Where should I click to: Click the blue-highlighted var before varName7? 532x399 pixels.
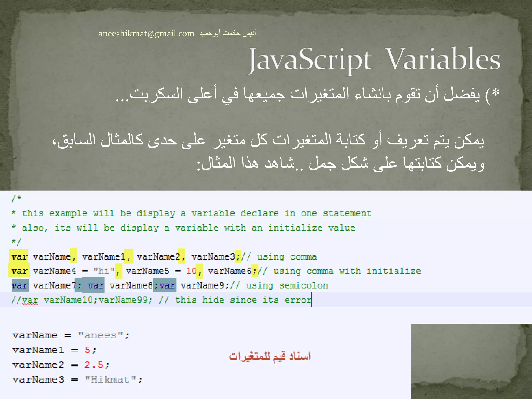point(20,285)
